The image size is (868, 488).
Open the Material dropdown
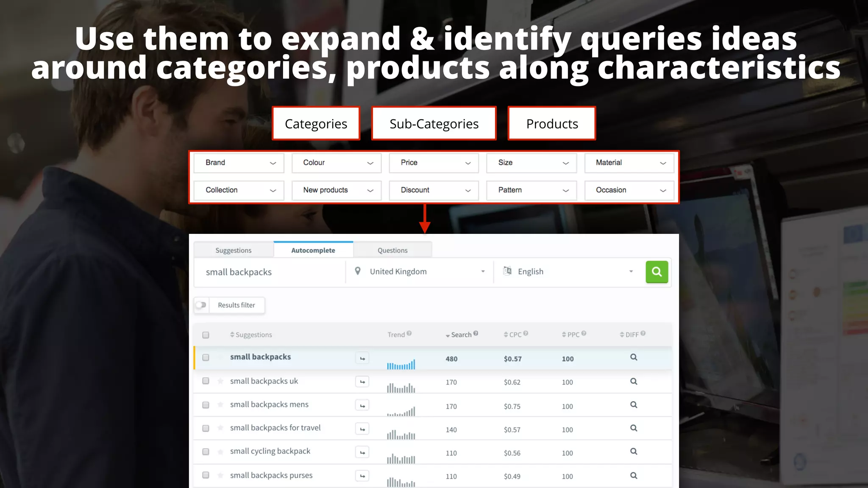[629, 163]
